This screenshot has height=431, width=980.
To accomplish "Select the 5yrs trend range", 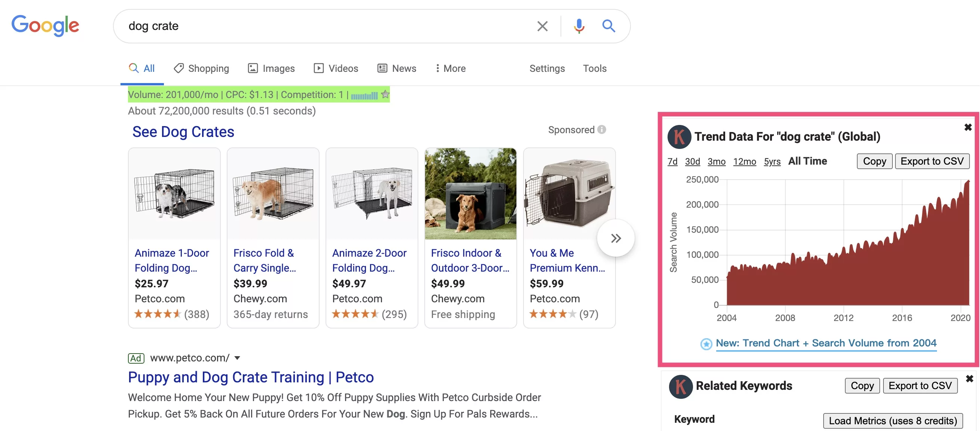I will pos(772,161).
